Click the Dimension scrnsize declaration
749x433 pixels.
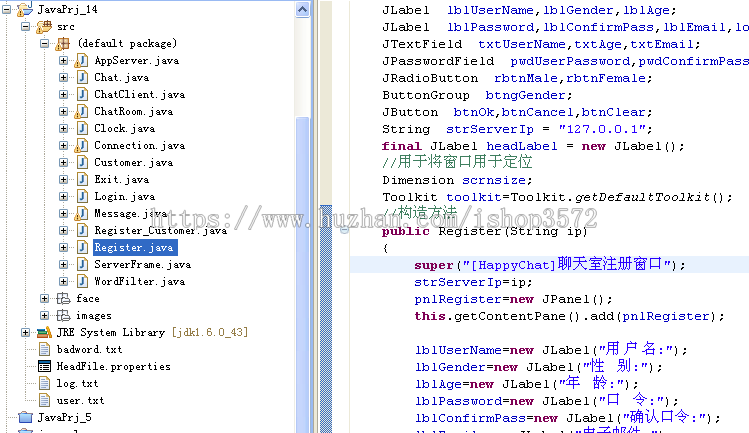(457, 180)
